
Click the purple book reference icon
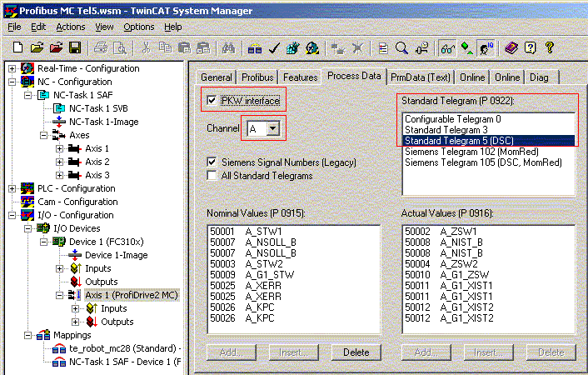coord(511,48)
